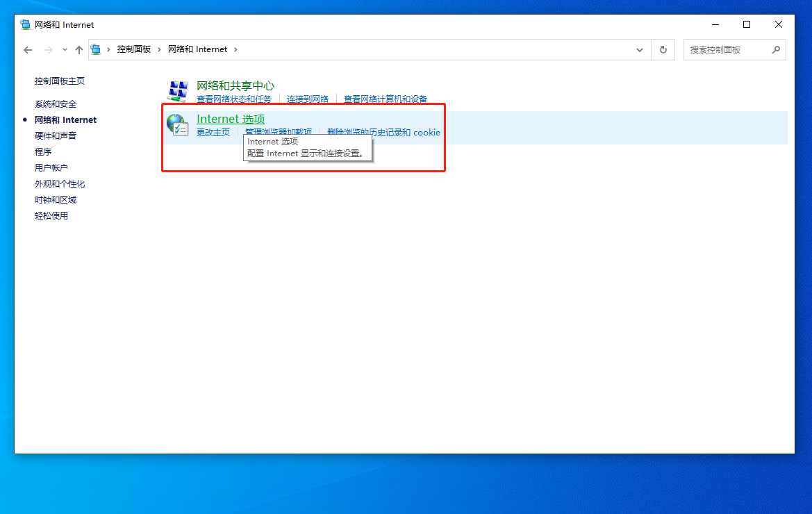
Task: Click the Control Panel icon in address bar
Action: click(96, 49)
